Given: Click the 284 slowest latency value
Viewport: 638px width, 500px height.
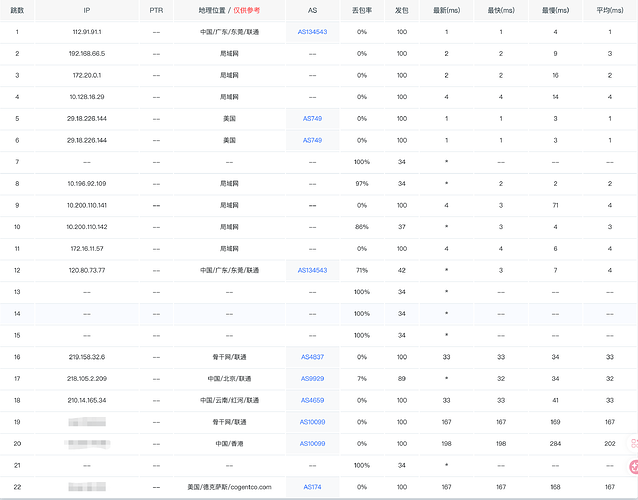Looking at the screenshot, I should (555, 443).
